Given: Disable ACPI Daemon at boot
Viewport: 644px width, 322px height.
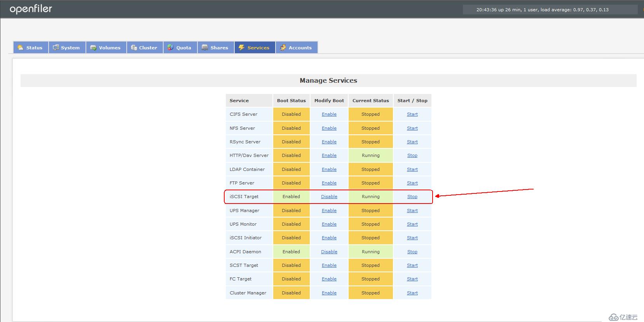Looking at the screenshot, I should point(329,252).
